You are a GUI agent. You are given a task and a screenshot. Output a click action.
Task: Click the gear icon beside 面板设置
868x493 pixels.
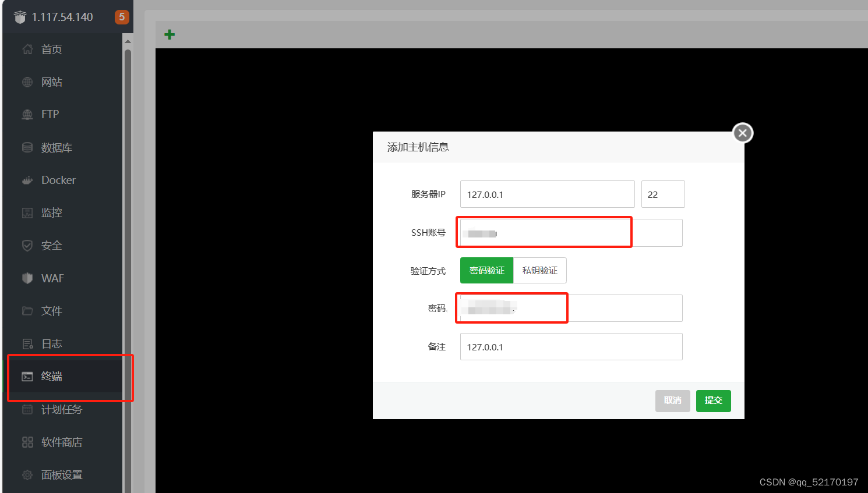pos(27,475)
